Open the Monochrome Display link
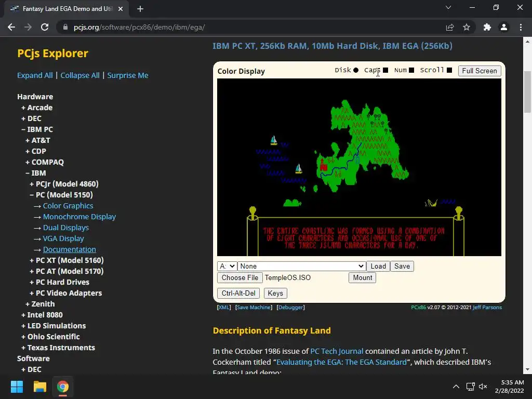 79,217
